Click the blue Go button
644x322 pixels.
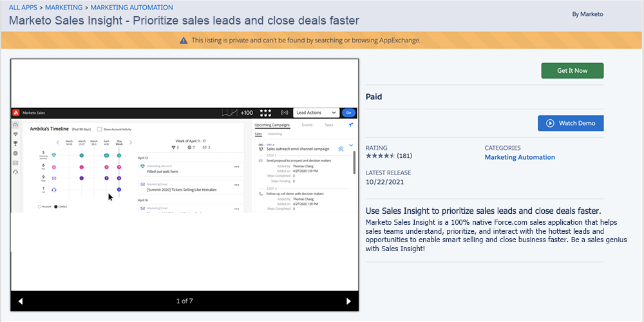348,113
